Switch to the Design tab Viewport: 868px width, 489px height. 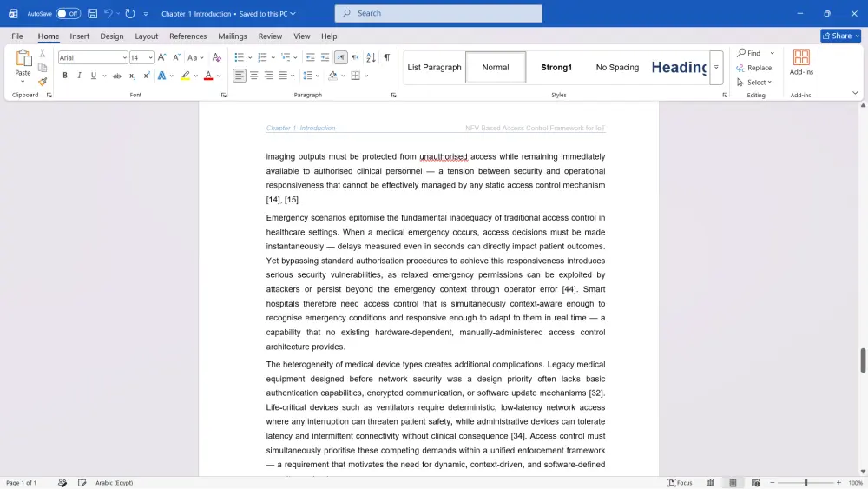click(112, 36)
